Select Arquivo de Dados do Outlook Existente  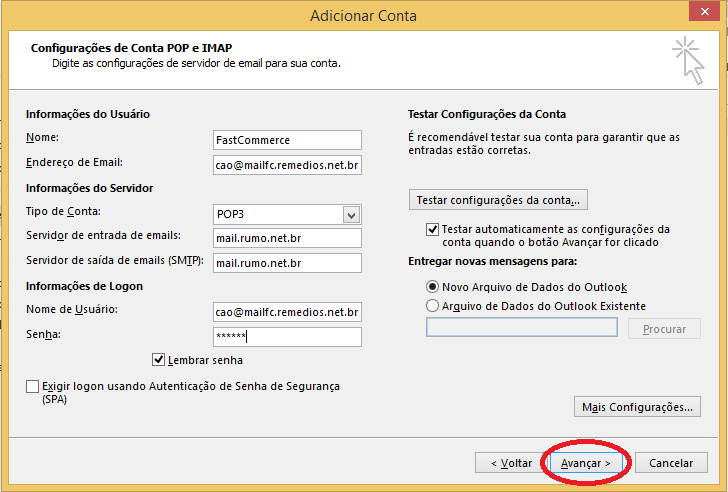[x=432, y=306]
